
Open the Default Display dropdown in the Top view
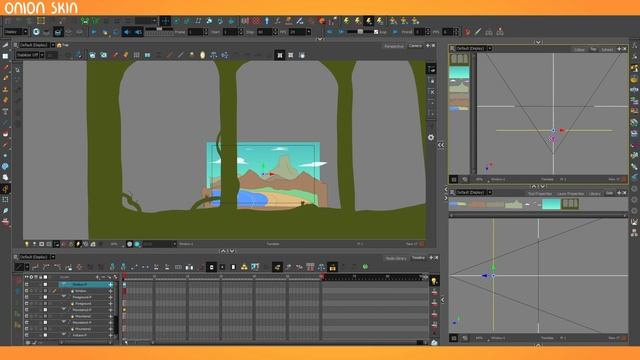click(x=489, y=49)
